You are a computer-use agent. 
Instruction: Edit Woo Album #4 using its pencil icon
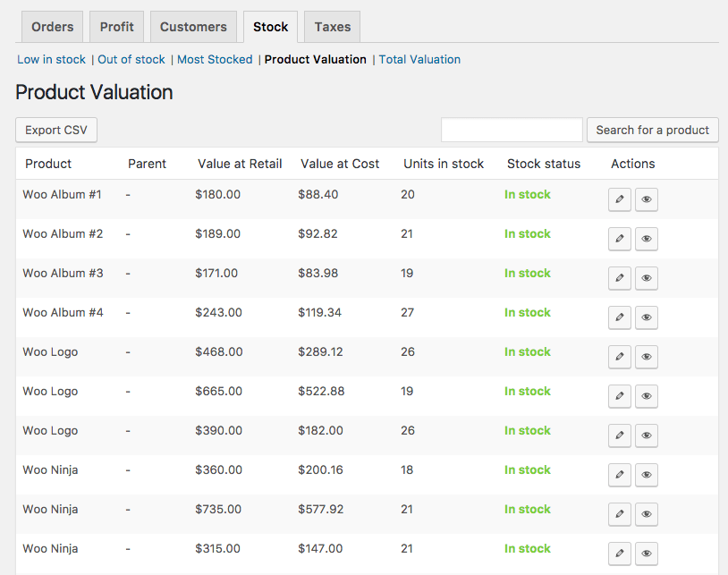619,317
